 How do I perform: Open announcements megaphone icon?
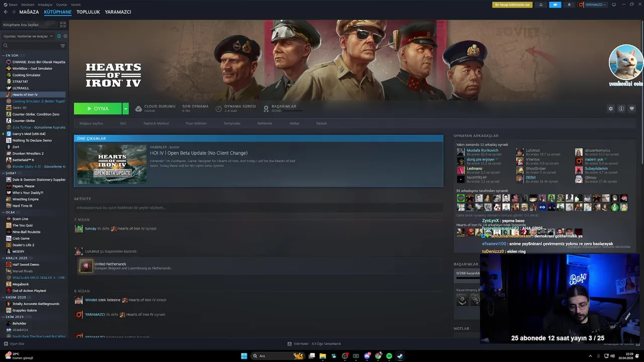pos(555,5)
